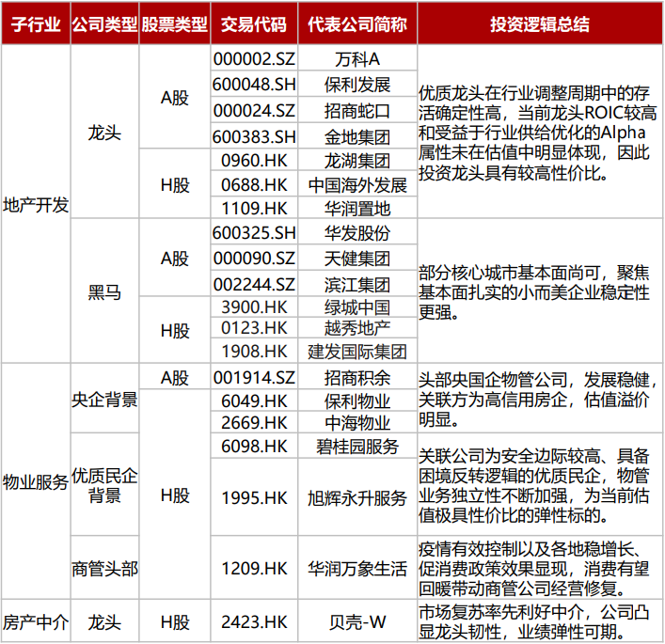Click the 股票类型 column header
665x644 pixels.
[x=175, y=24]
